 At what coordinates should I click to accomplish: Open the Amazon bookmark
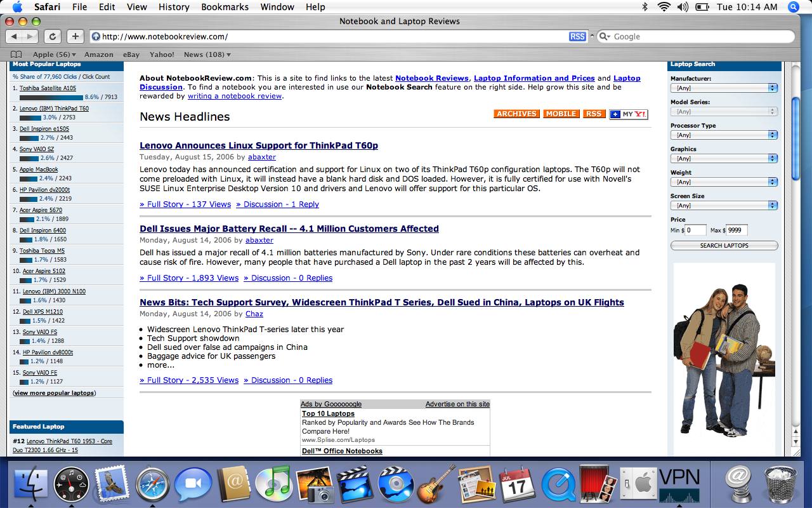point(99,55)
